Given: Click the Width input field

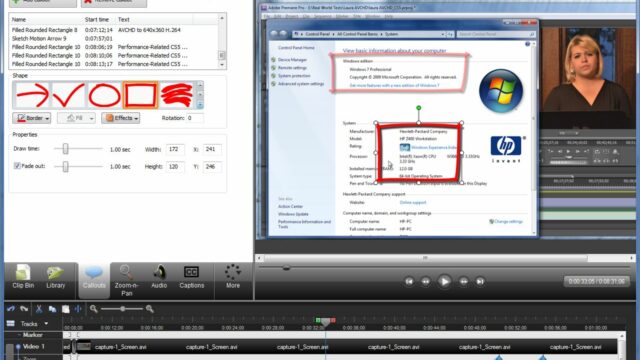Looking at the screenshot, I should [175, 149].
